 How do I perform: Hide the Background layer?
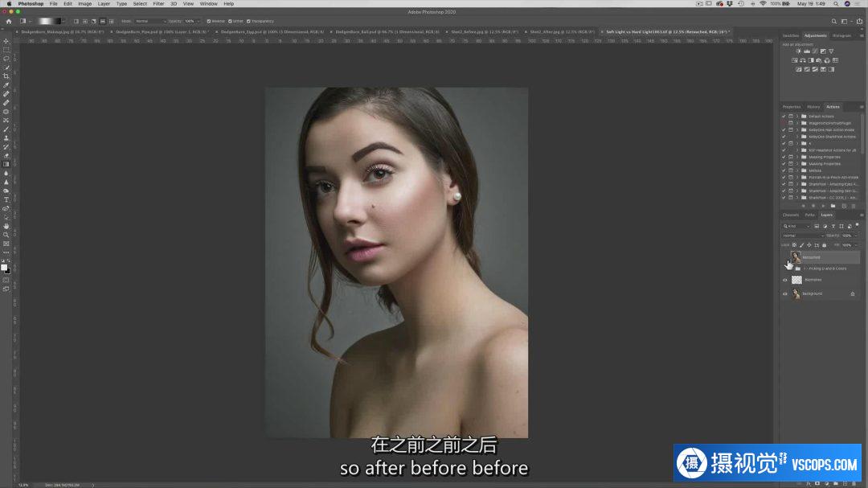pos(785,293)
